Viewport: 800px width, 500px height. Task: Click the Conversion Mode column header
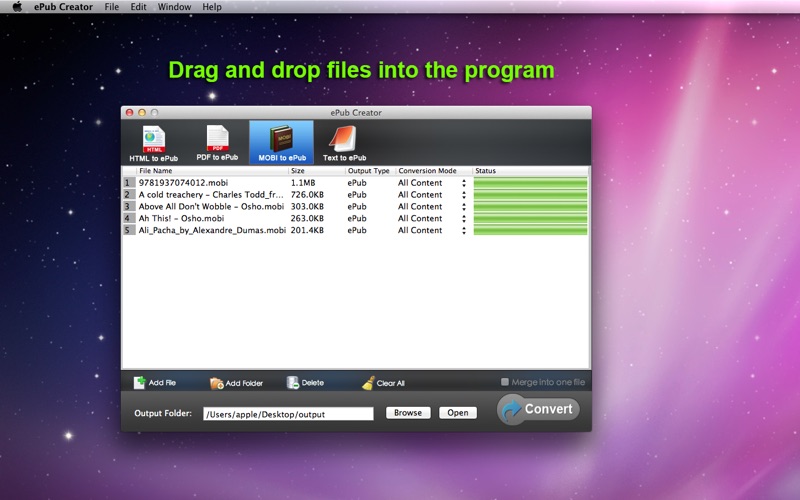427,171
